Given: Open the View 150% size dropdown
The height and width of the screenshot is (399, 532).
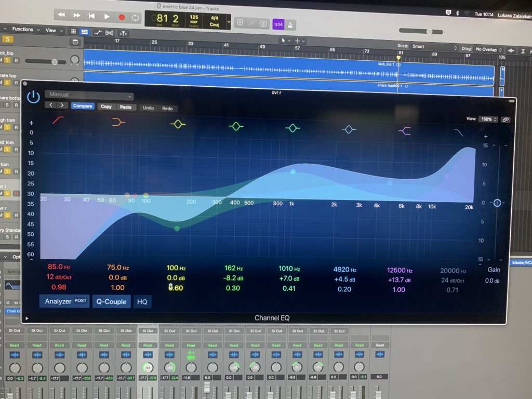Looking at the screenshot, I should point(488,119).
